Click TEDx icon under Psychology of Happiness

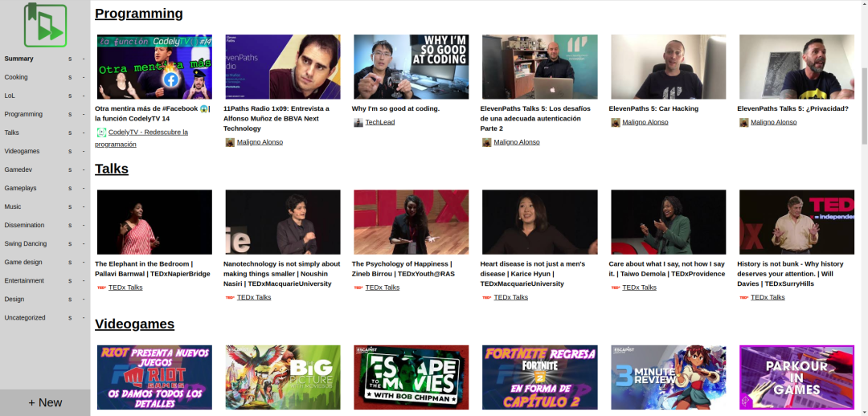click(358, 288)
